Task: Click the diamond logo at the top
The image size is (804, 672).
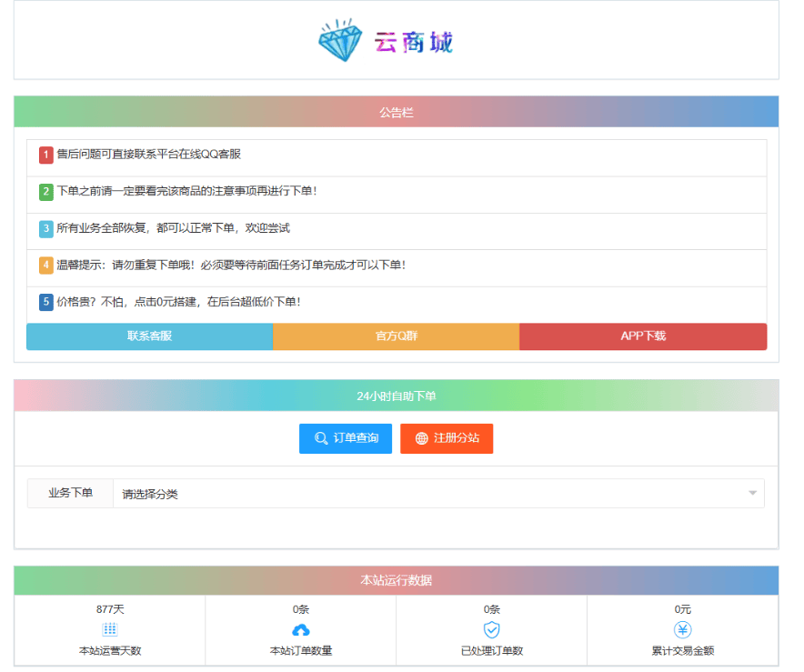Action: (341, 40)
